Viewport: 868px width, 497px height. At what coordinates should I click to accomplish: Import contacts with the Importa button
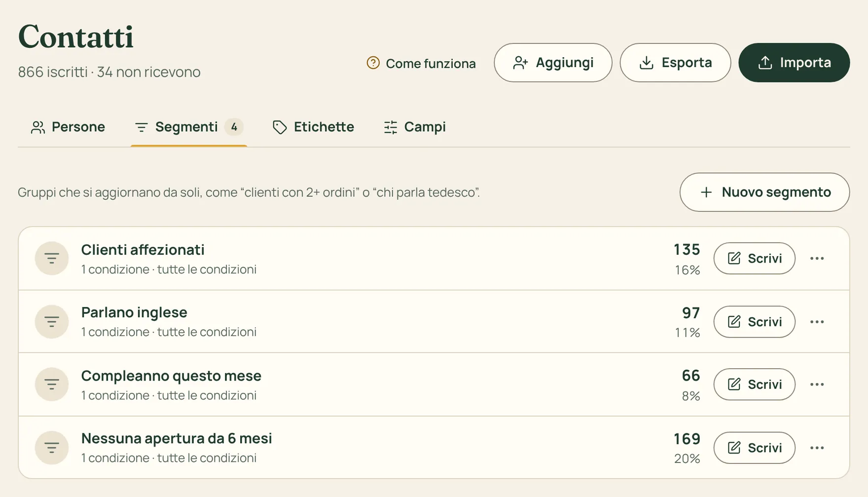pyautogui.click(x=794, y=63)
